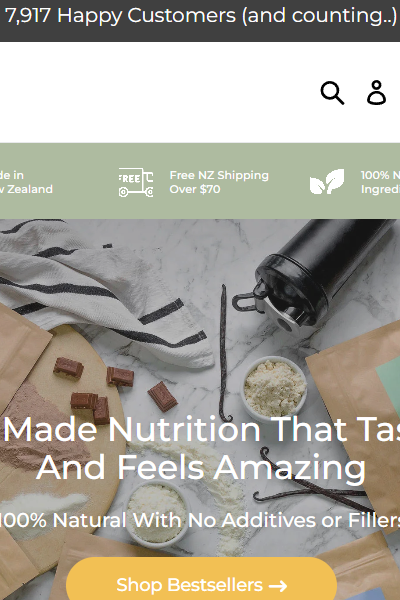Click the Made in New Zealand text
Image resolution: width=400 pixels, height=600 pixels.
pos(26,182)
